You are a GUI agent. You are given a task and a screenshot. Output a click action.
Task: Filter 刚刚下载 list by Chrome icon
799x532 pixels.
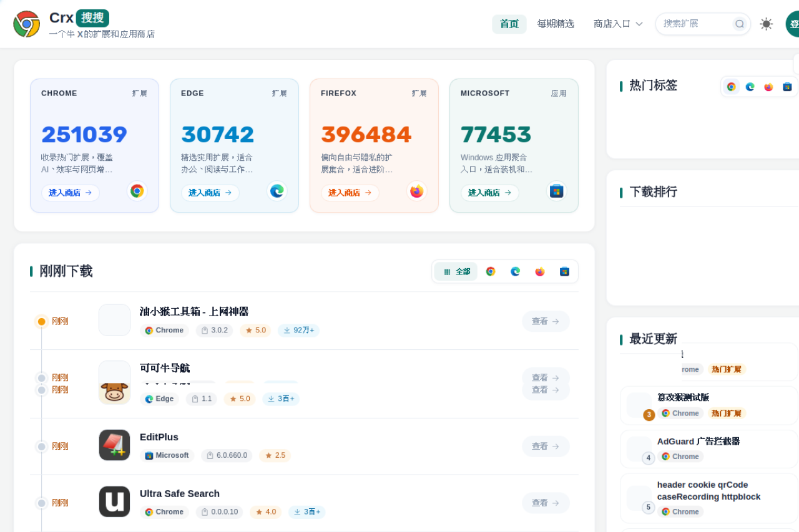click(x=491, y=271)
